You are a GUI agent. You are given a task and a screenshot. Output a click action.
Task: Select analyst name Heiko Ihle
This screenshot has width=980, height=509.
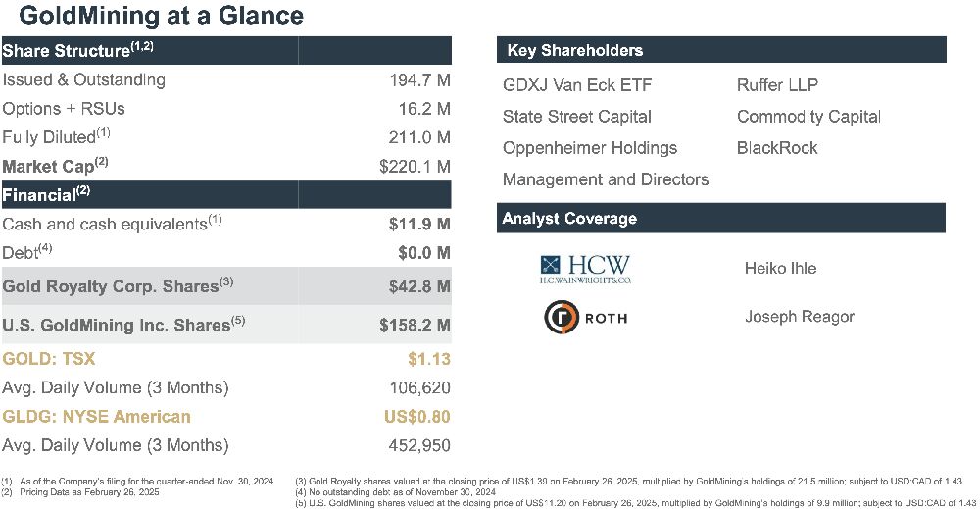[x=780, y=268]
